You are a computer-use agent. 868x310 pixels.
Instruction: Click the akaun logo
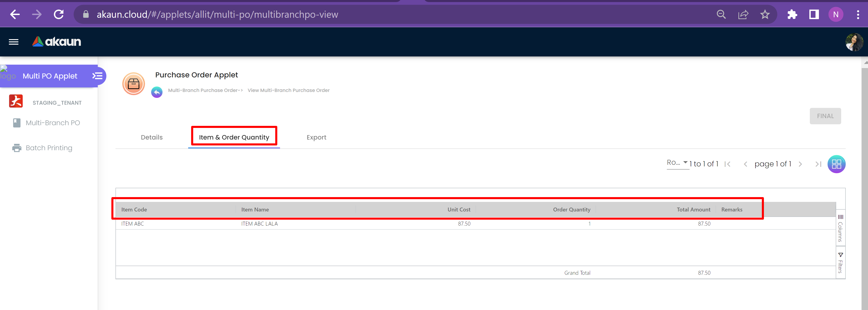click(x=57, y=41)
